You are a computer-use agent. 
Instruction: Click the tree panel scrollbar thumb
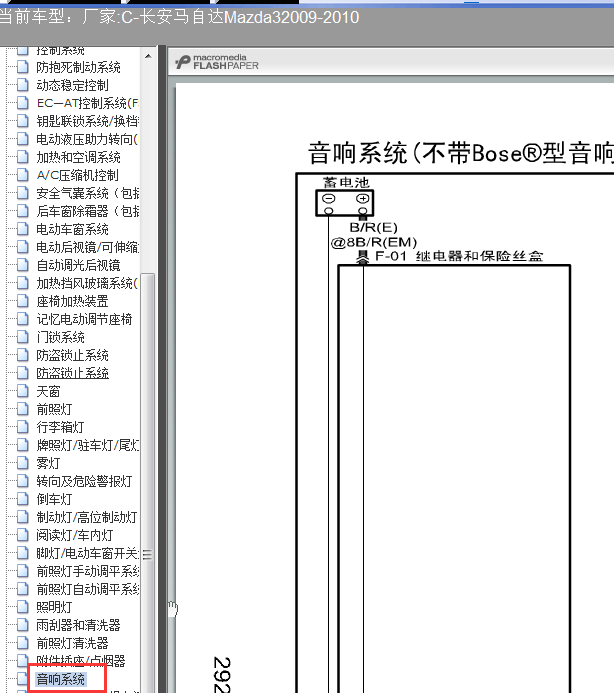tap(148, 483)
